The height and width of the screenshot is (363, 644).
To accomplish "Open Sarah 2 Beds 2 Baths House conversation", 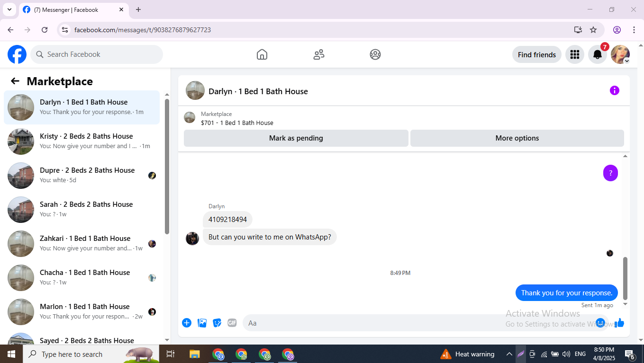I will (82, 210).
